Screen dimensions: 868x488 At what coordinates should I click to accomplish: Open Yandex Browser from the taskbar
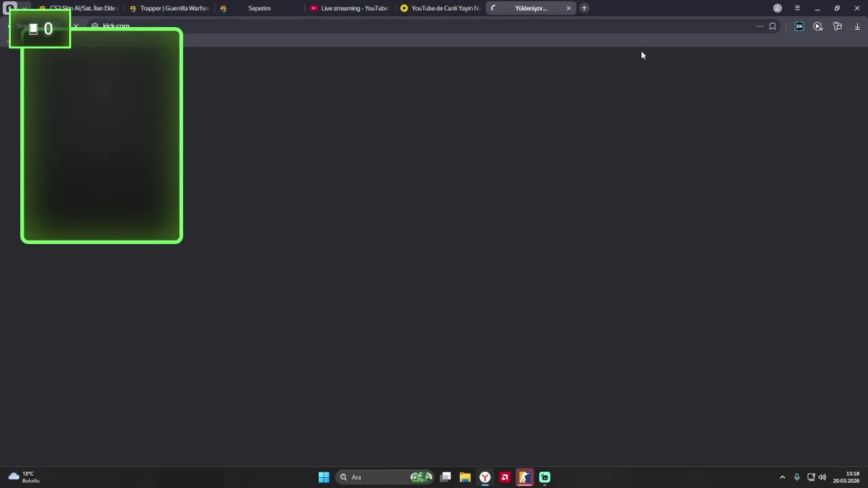(x=485, y=477)
